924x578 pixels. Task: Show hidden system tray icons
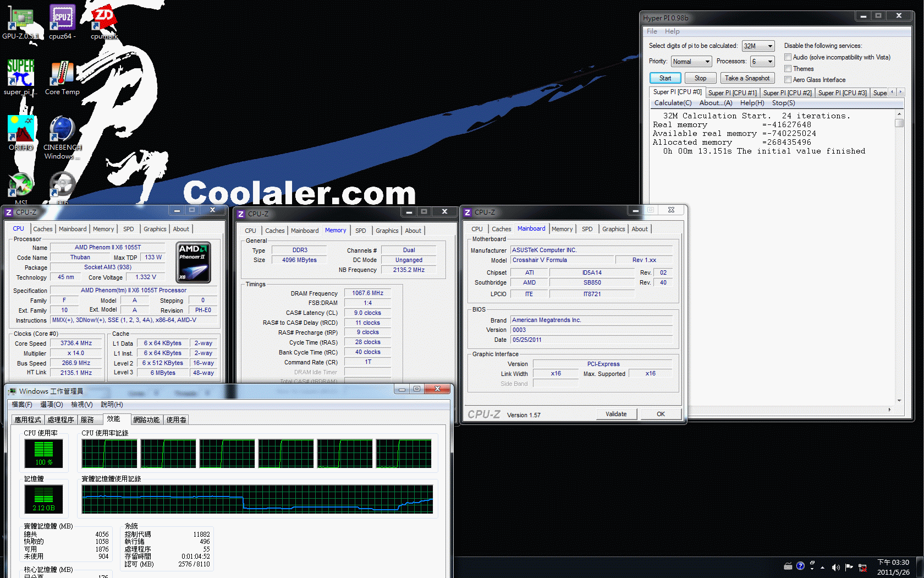(x=823, y=567)
